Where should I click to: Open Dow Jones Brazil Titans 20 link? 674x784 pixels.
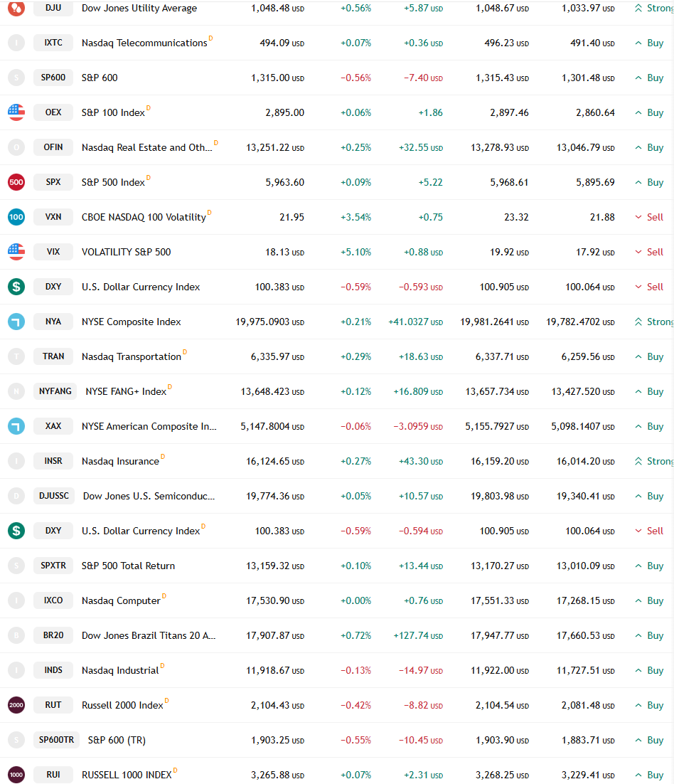click(x=149, y=635)
